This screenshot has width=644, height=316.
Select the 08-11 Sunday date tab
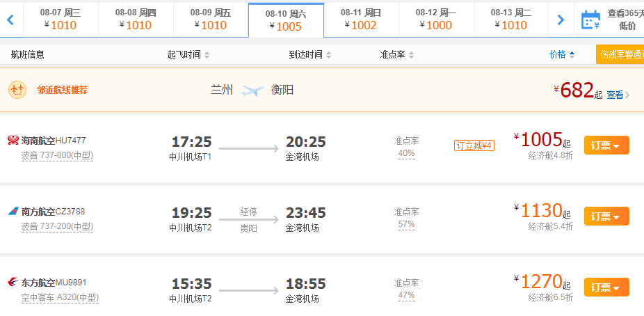361,19
